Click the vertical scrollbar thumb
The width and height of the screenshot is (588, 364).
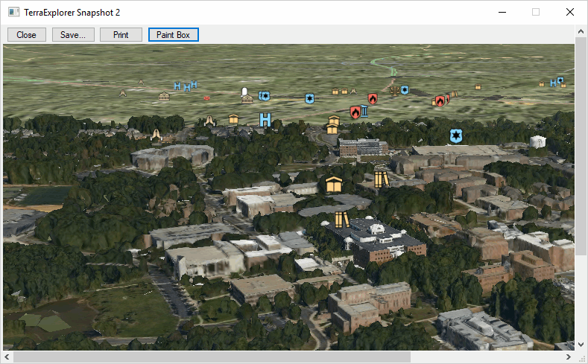[581, 147]
